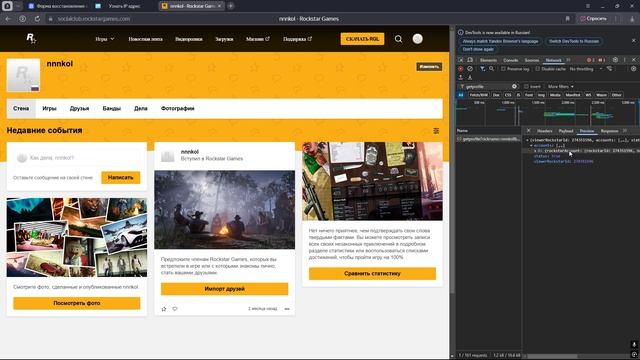
Task: Show more DevTools panels chevron
Action: 568,60
